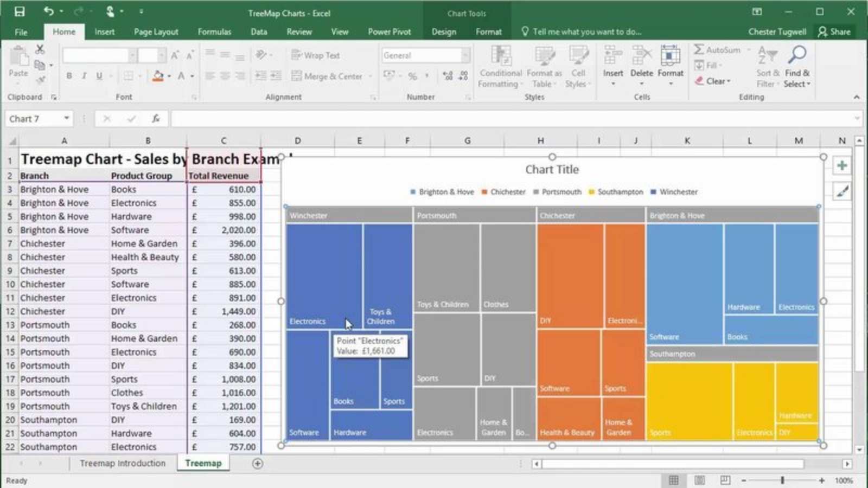Switch to Page Layout view in status bar
868x488 pixels.
(699, 480)
